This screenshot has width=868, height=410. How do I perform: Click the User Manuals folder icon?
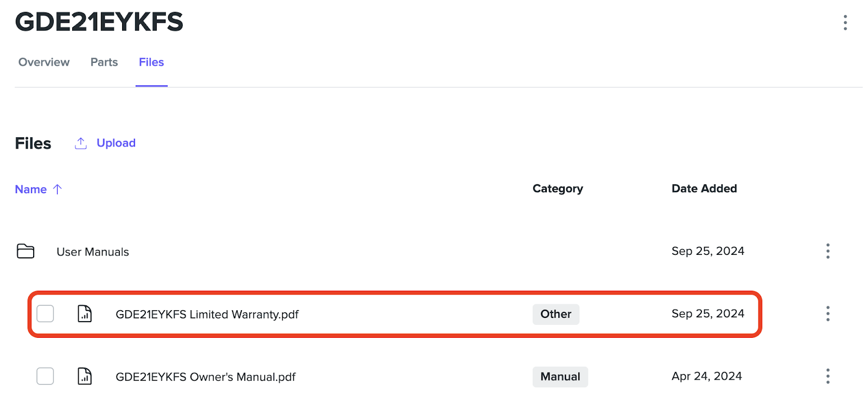[25, 251]
